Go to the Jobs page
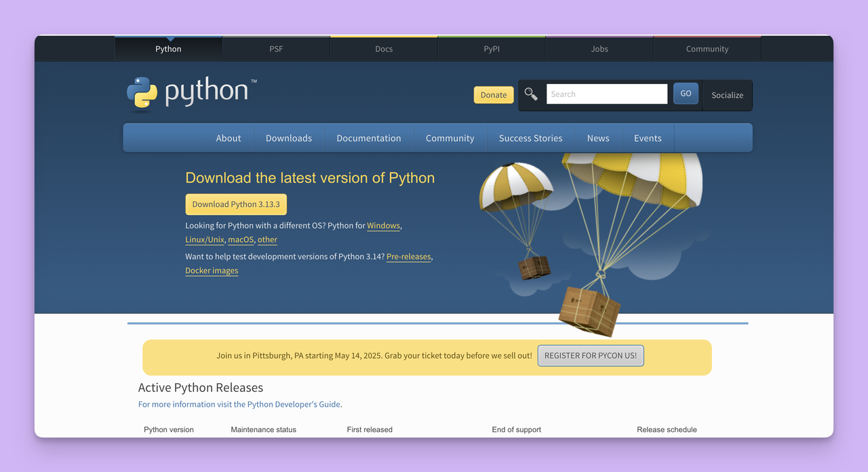Screen dimensions: 868x472 (x=599, y=48)
